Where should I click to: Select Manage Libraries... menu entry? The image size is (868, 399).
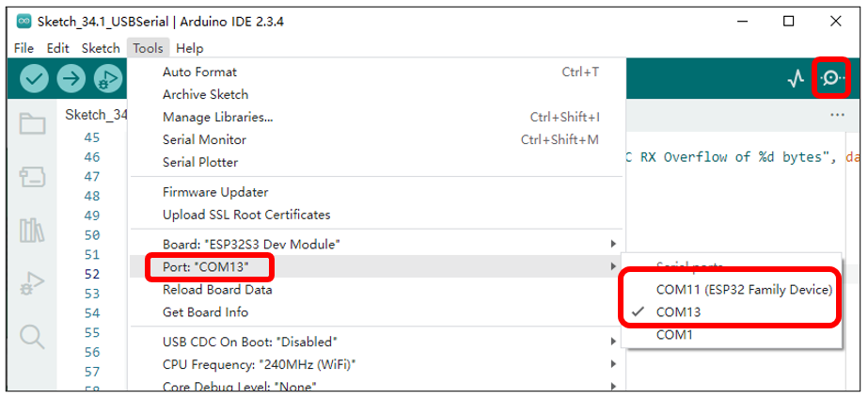click(376, 118)
